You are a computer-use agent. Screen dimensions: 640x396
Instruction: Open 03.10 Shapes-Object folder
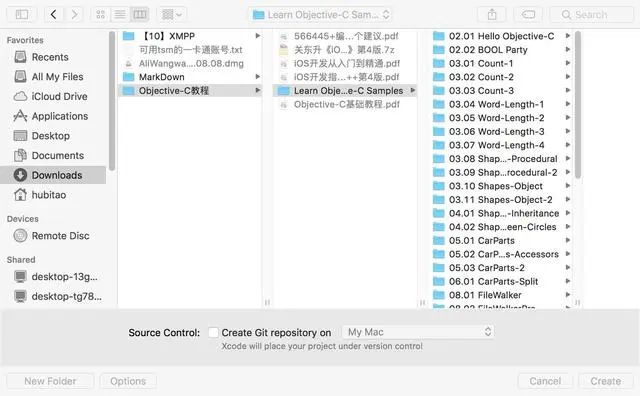click(x=501, y=186)
